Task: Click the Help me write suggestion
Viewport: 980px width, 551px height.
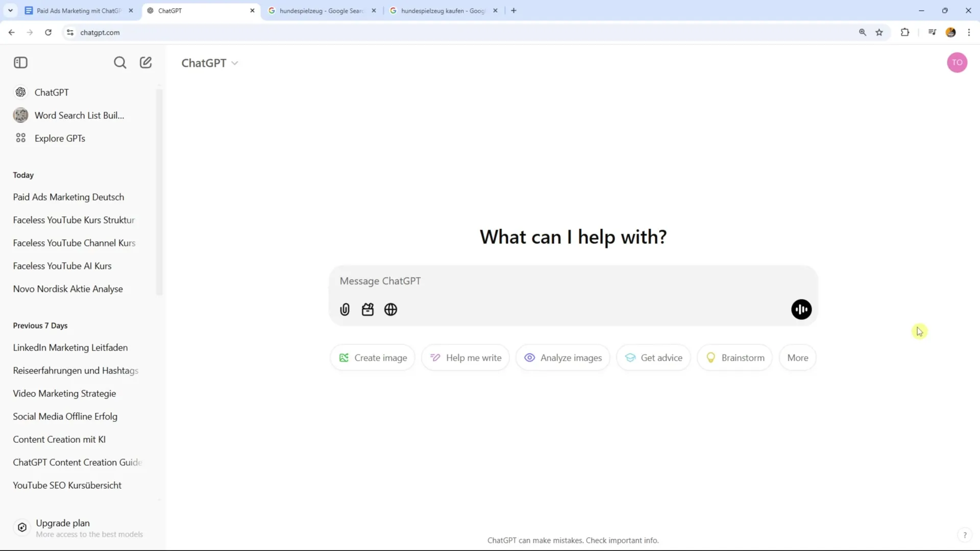Action: (465, 358)
